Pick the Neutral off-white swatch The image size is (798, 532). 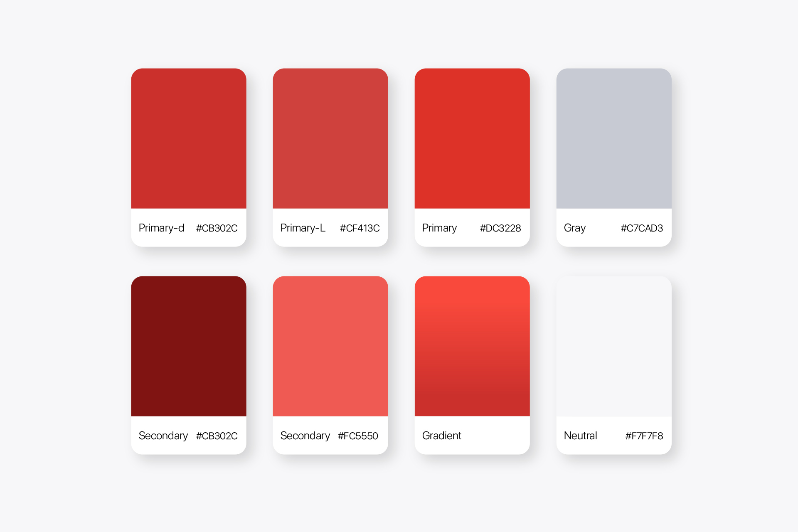(614, 346)
